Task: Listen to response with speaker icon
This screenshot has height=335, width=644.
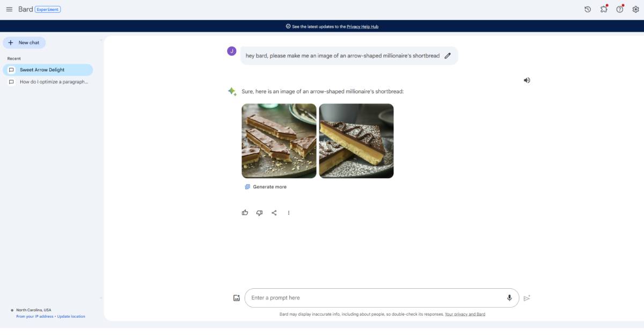Action: pyautogui.click(x=527, y=80)
